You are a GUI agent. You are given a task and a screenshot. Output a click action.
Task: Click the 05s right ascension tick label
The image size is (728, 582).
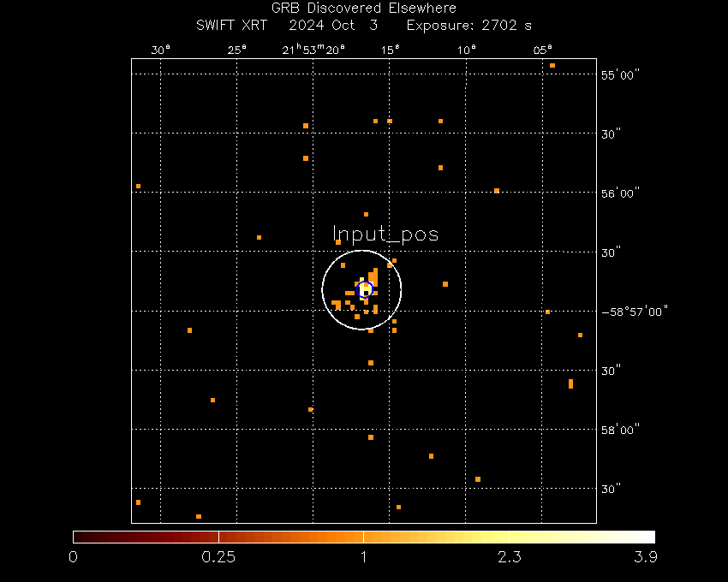pos(542,50)
